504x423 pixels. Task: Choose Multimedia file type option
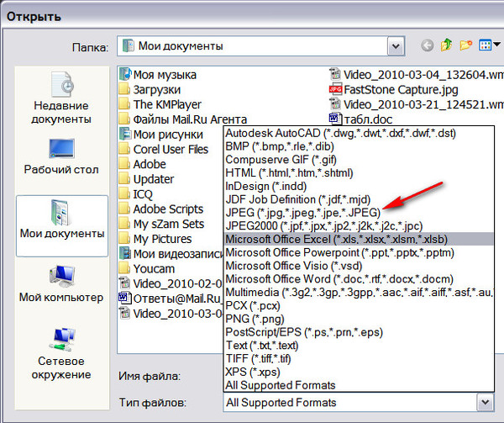coord(359,292)
